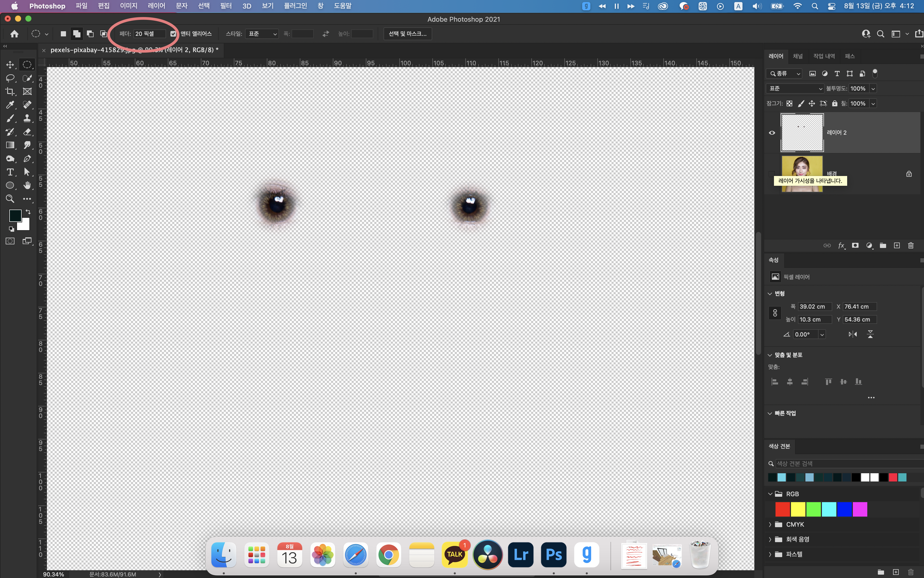The image size is (924, 578).
Task: Swap foreground and background colors
Action: tap(28, 212)
